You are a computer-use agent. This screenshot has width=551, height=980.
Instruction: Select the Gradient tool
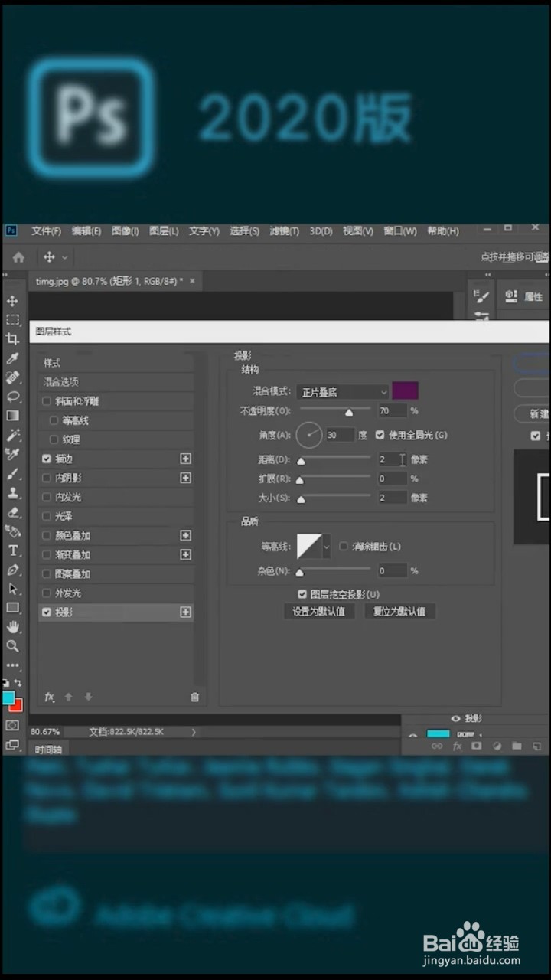12,416
